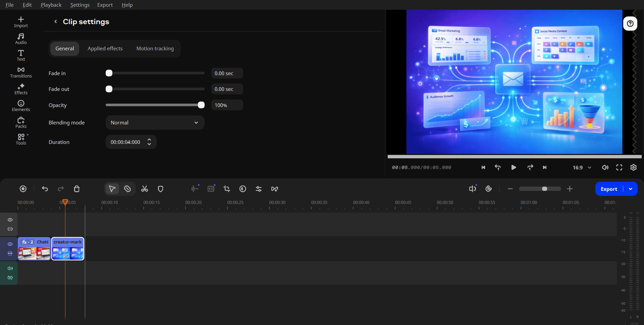
Task: Switch to the Applied effects tab
Action: point(105,49)
